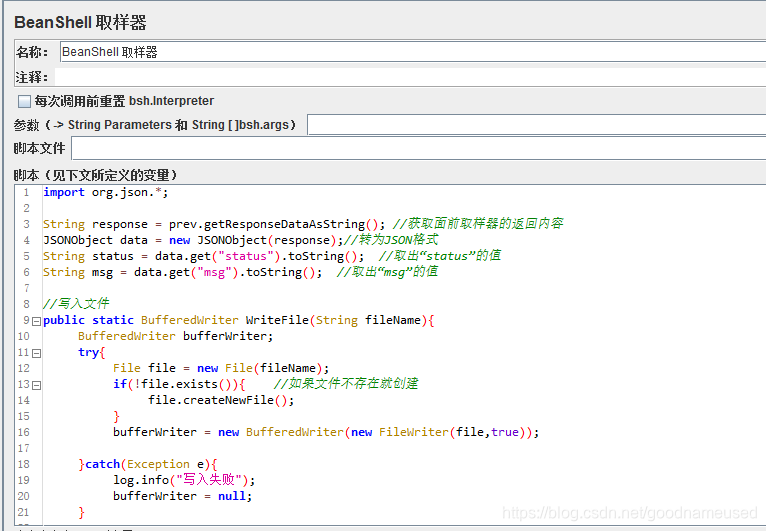Click 'BufferedWriter bufferWriter;' on line 10
Image resolution: width=766 pixels, height=531 pixels.
pos(175,336)
